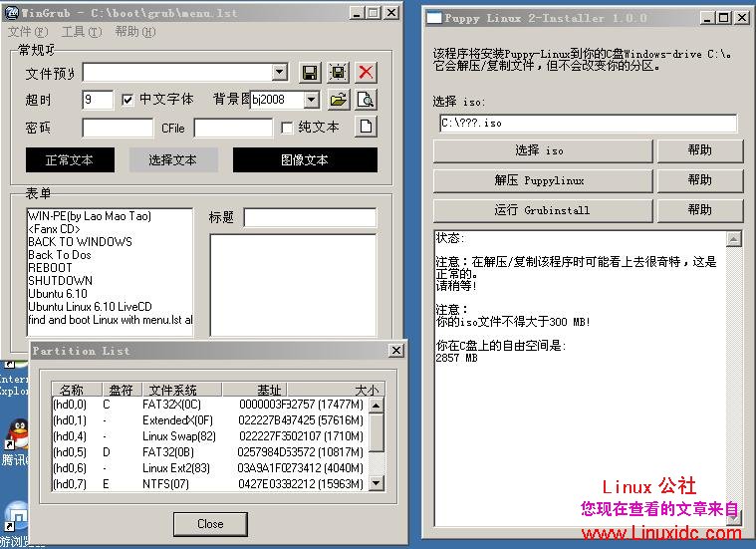Image resolution: width=756 pixels, height=549 pixels.
Task: Expand the 文件预览 dropdown list
Action: [280, 73]
